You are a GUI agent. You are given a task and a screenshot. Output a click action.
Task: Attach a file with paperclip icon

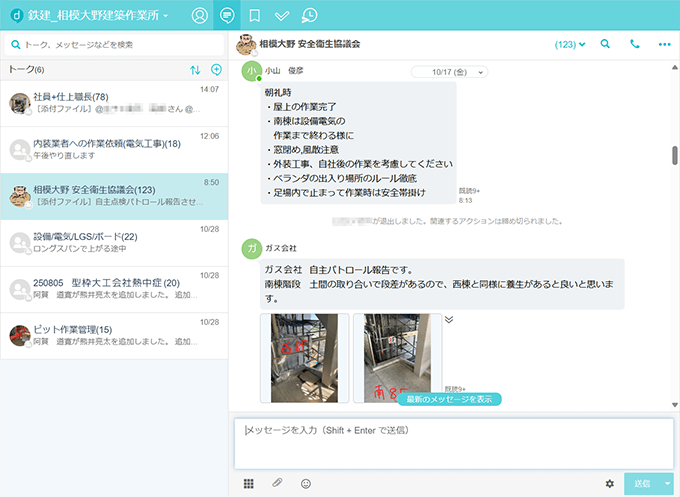coord(277,483)
